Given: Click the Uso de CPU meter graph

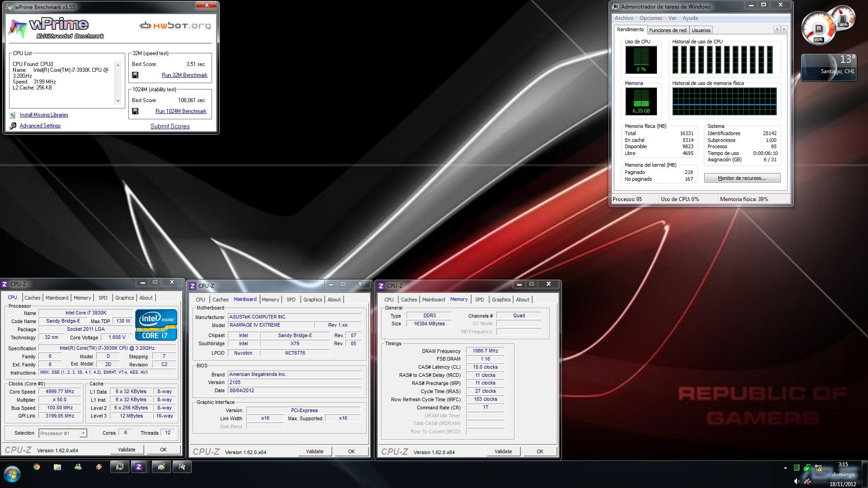Looking at the screenshot, I should 641,60.
